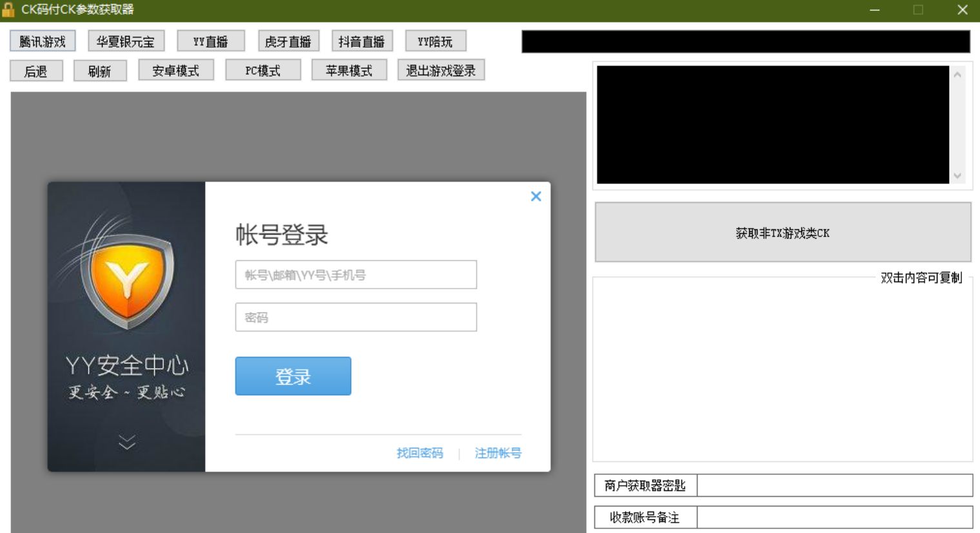Click the 找回密码 recover password link
The image size is (980, 533).
419,454
